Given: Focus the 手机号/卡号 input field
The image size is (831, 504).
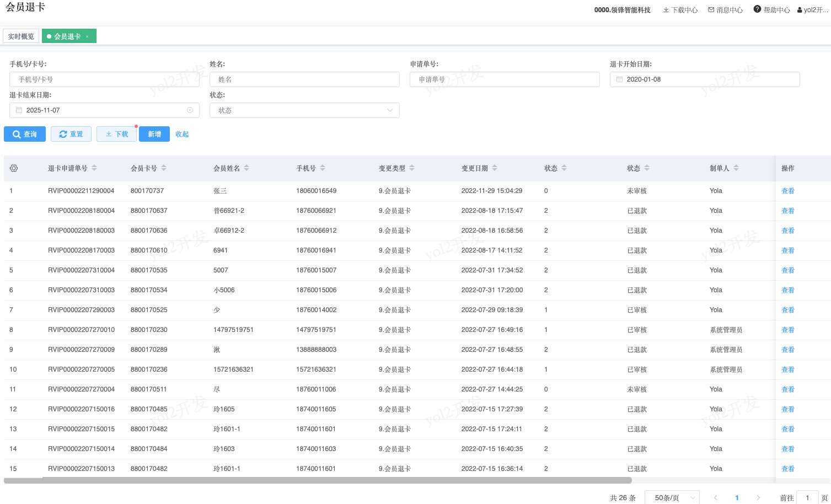Looking at the screenshot, I should pyautogui.click(x=104, y=79).
